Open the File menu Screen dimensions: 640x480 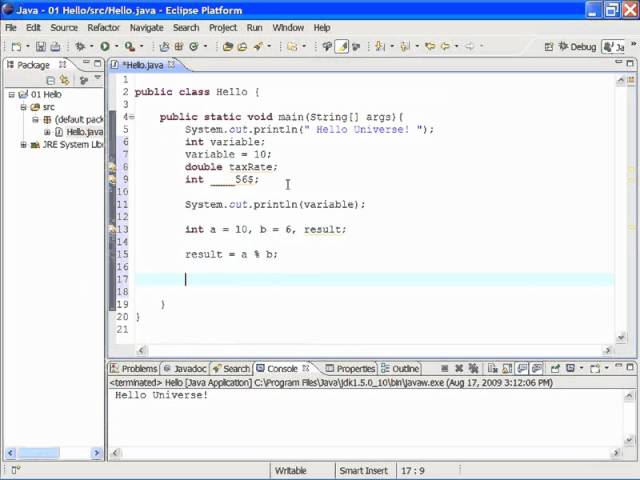(11, 28)
